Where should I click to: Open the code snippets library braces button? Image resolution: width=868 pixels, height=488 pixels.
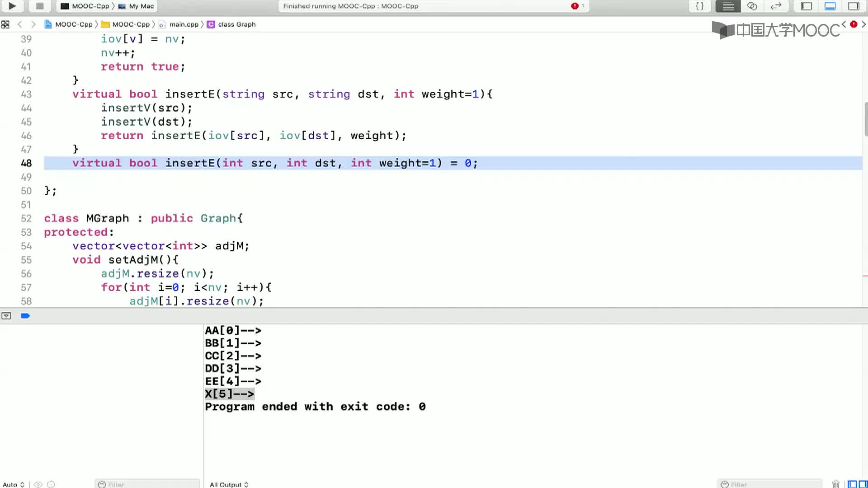point(699,6)
